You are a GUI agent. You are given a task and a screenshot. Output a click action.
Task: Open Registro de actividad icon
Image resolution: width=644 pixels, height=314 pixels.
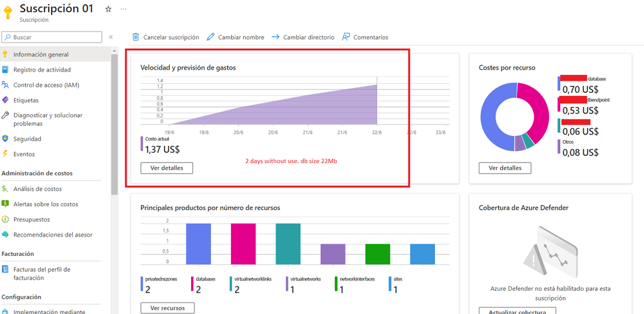pos(5,70)
